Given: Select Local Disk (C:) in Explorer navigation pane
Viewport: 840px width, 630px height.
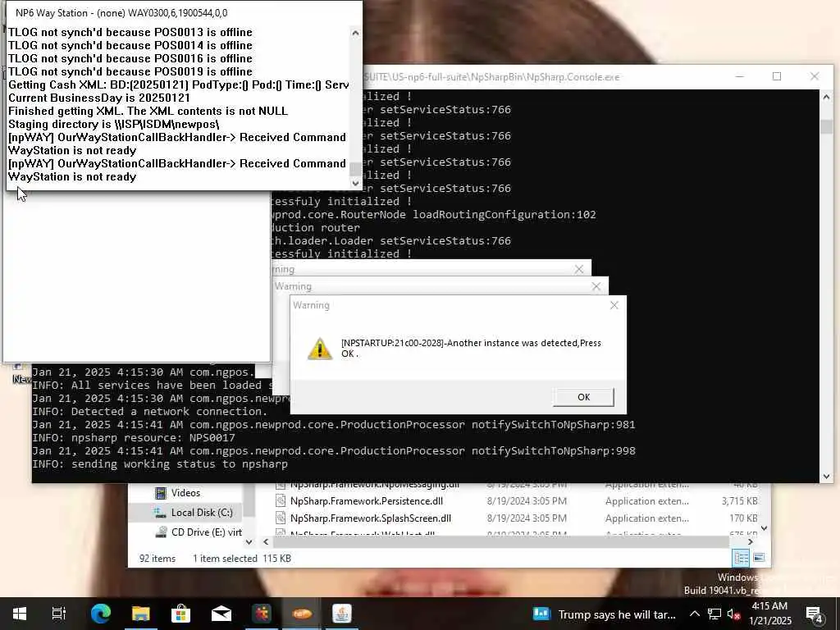Looking at the screenshot, I should pos(185,513).
